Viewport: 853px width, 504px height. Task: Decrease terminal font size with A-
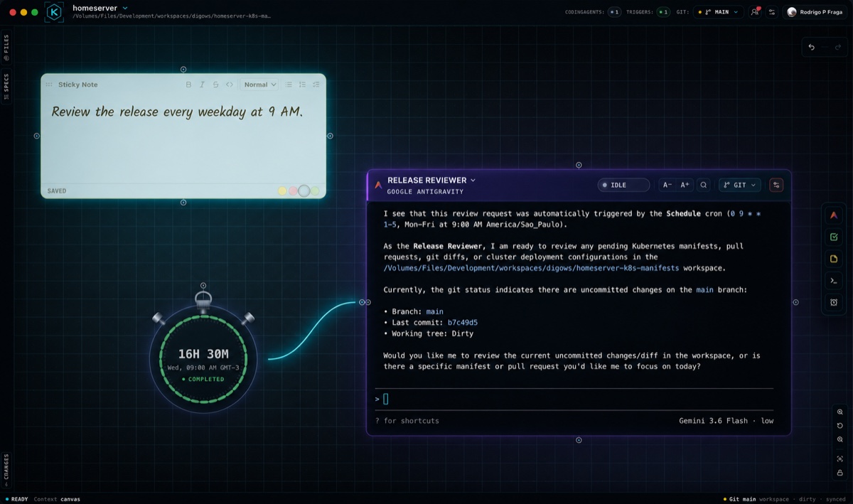pyautogui.click(x=667, y=185)
